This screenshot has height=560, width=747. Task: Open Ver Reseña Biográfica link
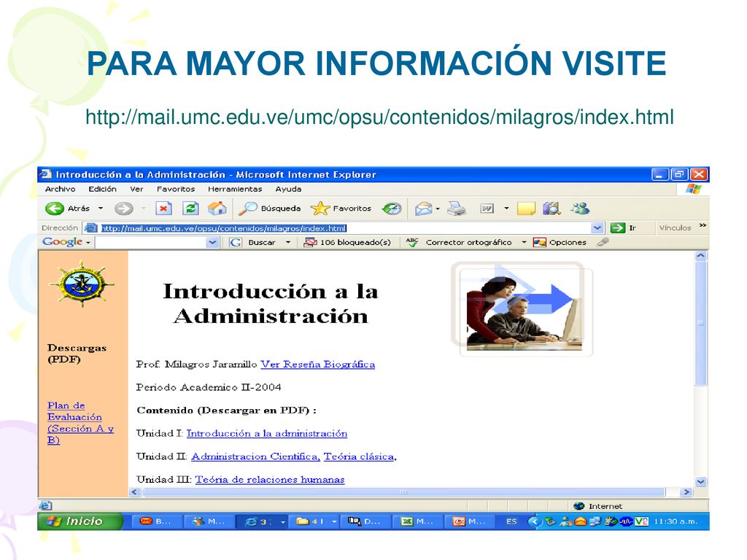(318, 365)
